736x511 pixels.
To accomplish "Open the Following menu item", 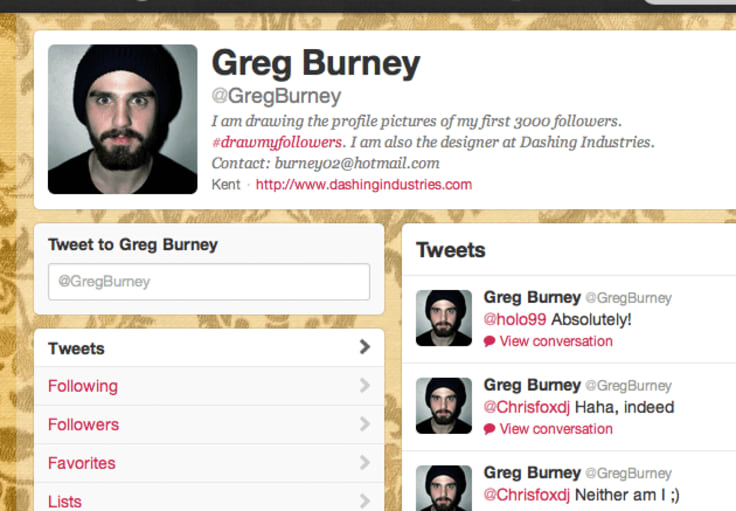I will (x=209, y=386).
